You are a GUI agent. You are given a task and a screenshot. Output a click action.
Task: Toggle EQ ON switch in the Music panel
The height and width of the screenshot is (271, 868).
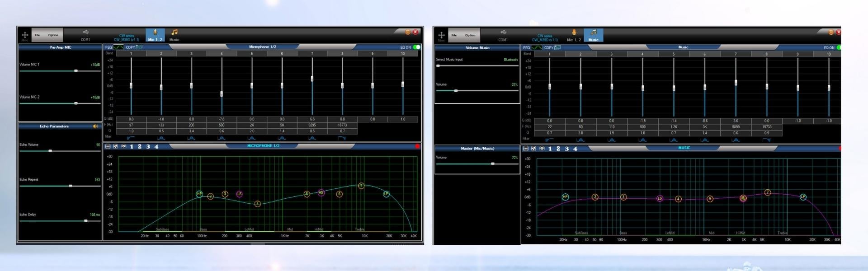[x=838, y=47]
